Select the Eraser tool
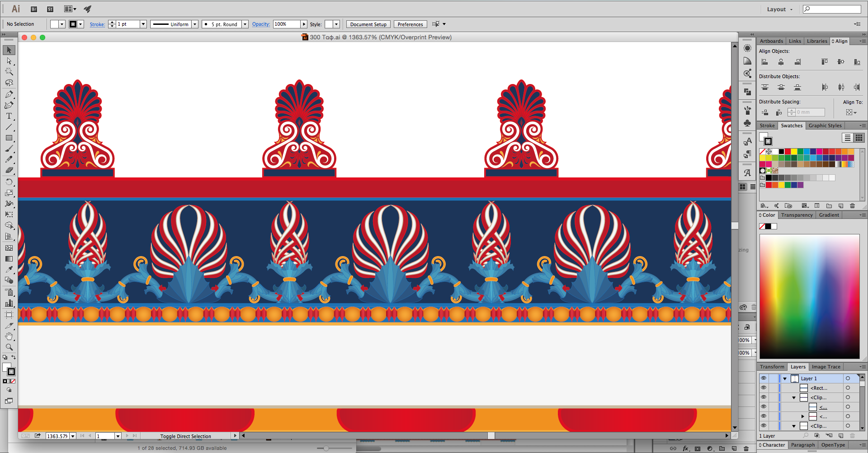The width and height of the screenshot is (868, 453). click(9, 170)
